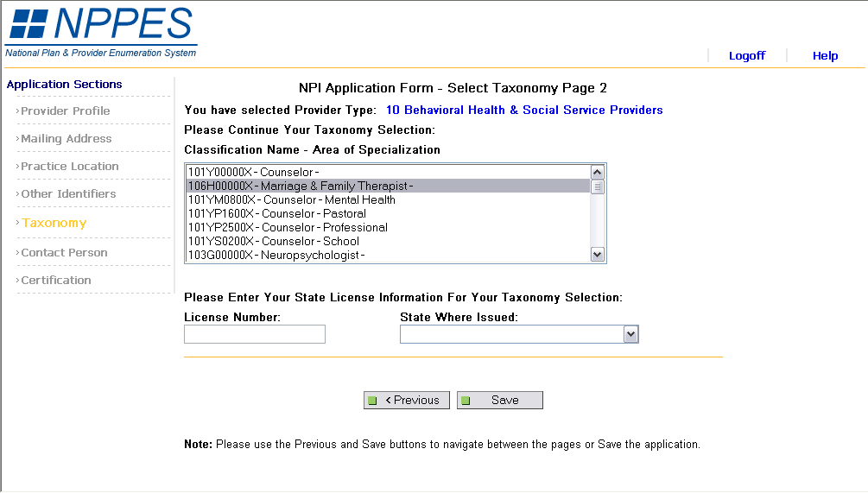Click the Save button
Image resolution: width=868 pixels, height=493 pixels.
click(500, 400)
